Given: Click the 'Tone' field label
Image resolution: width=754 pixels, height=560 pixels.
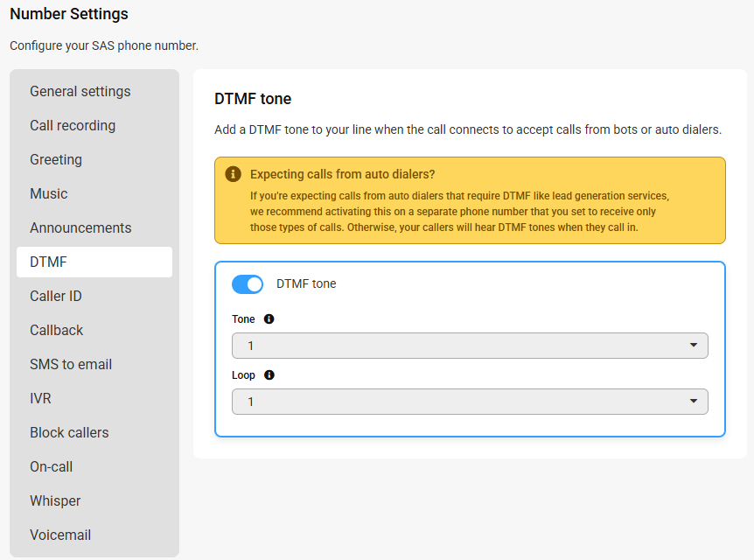Looking at the screenshot, I should click(x=243, y=319).
